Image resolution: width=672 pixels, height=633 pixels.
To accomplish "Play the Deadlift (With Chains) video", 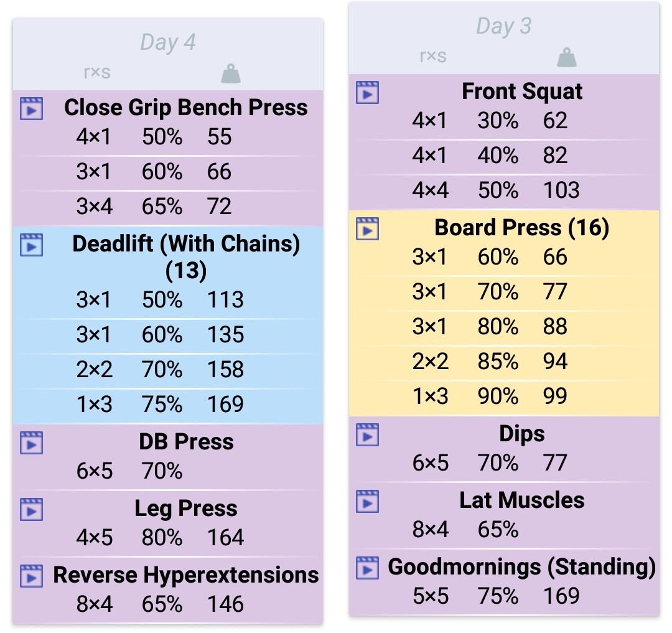I will tap(31, 244).
